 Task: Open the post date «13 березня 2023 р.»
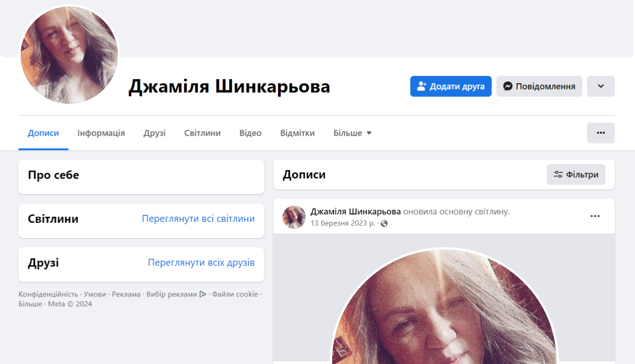(342, 223)
